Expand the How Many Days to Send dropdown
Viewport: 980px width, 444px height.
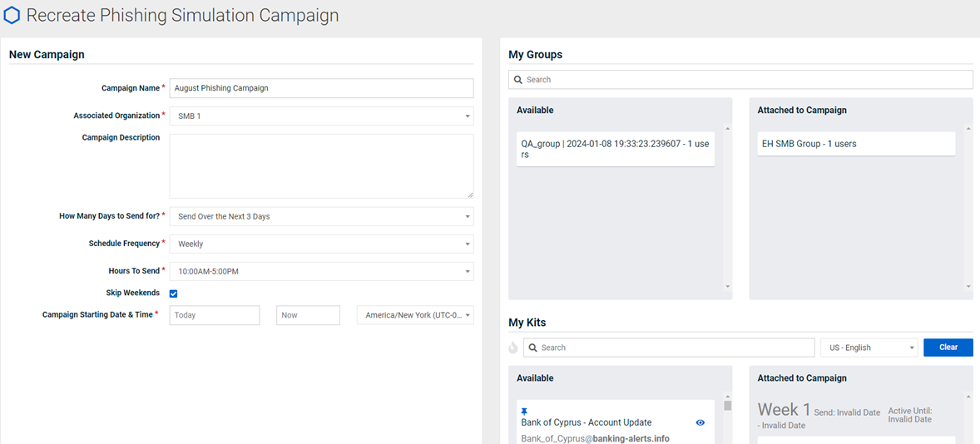click(321, 217)
